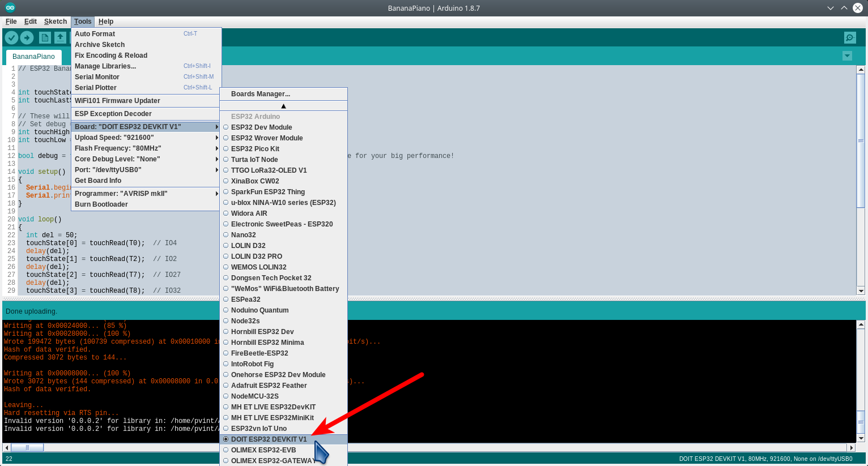Select TTGO LoRa32-OLED V1 board

pyautogui.click(x=283, y=170)
